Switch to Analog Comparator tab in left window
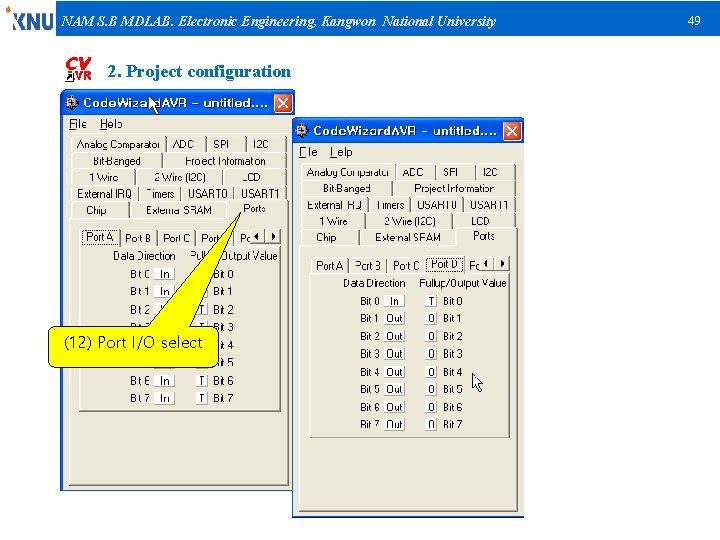The image size is (720, 540). point(118,144)
